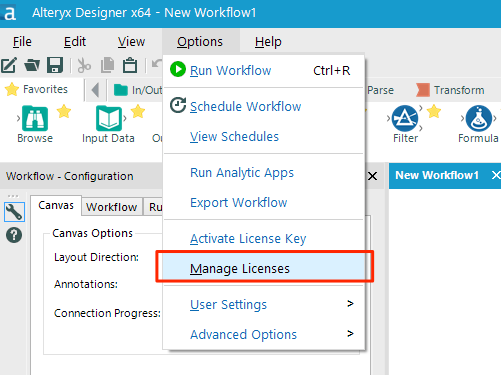The height and width of the screenshot is (375, 501).
Task: Click the Workflow - Configuration panel title
Action: (69, 176)
